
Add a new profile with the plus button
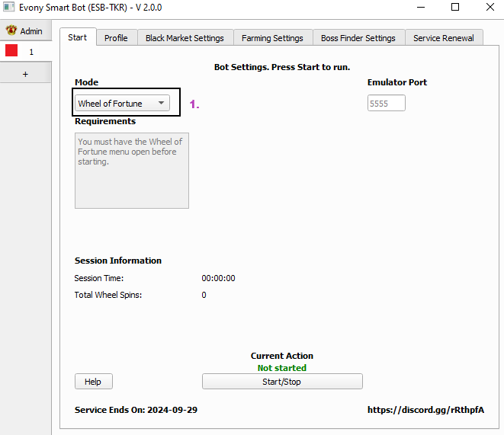[x=25, y=74]
